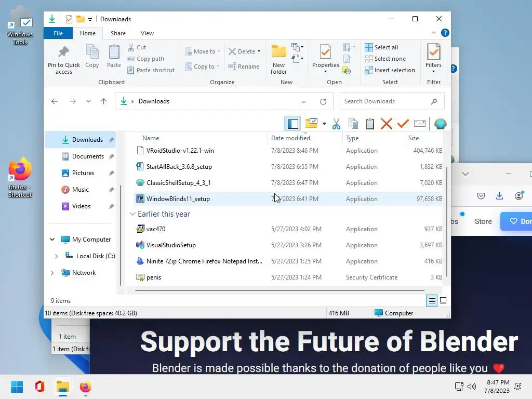Click Copy path in ribbon
Viewport: 532px width, 399px height.
[x=145, y=59]
